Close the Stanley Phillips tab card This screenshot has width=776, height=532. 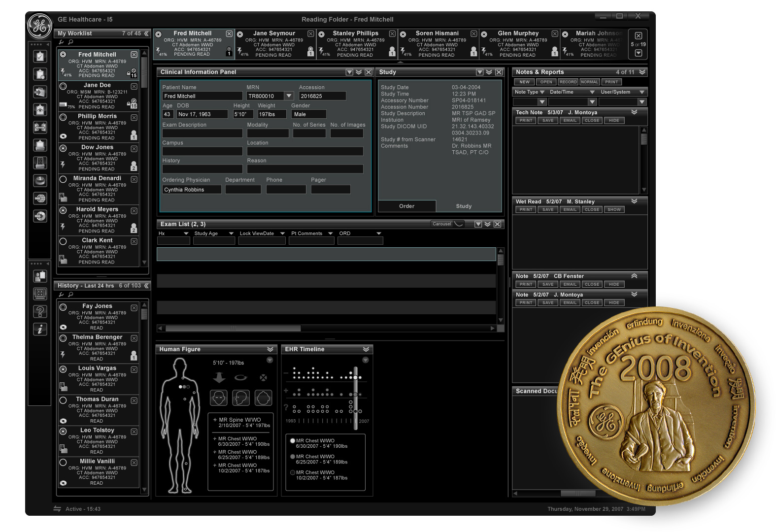[x=392, y=33]
